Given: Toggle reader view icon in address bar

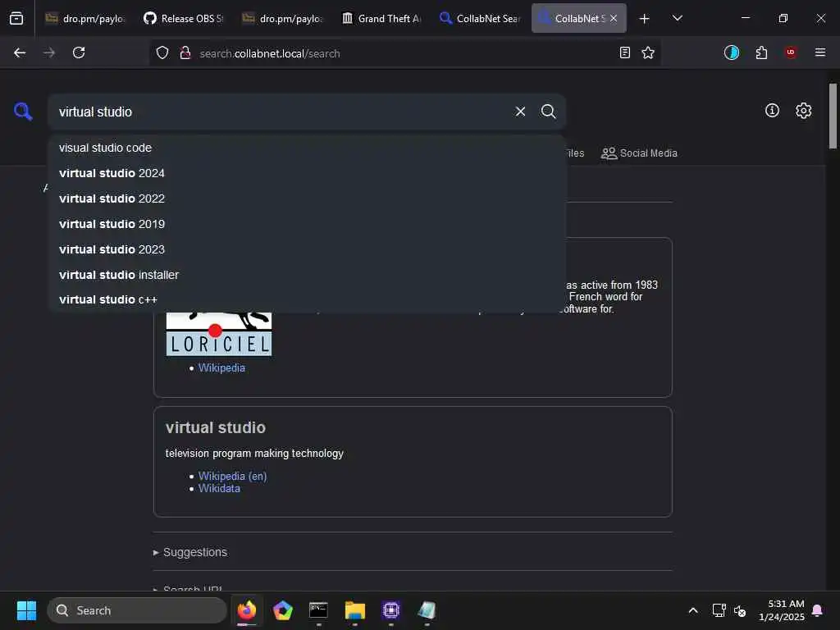Looking at the screenshot, I should tap(624, 52).
